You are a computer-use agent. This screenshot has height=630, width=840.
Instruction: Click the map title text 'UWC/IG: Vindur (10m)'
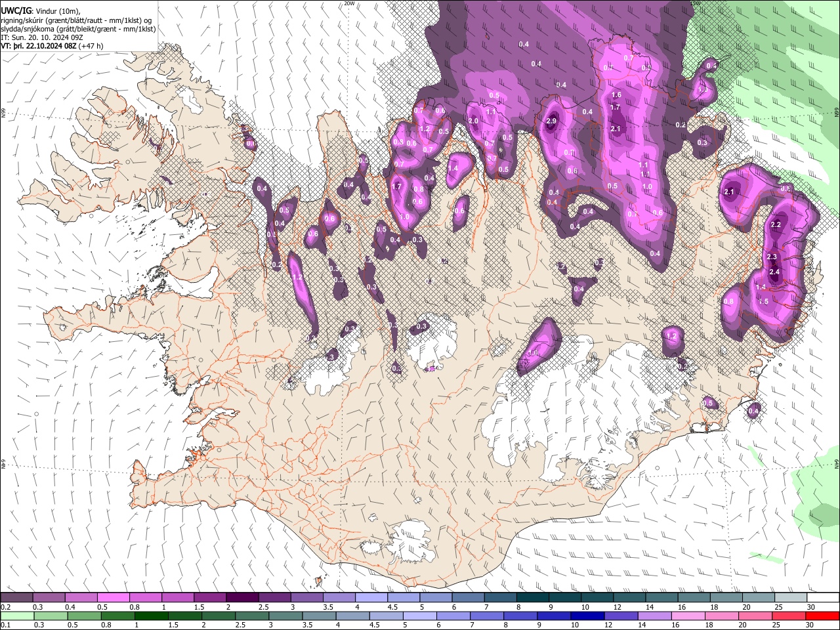pos(41,11)
